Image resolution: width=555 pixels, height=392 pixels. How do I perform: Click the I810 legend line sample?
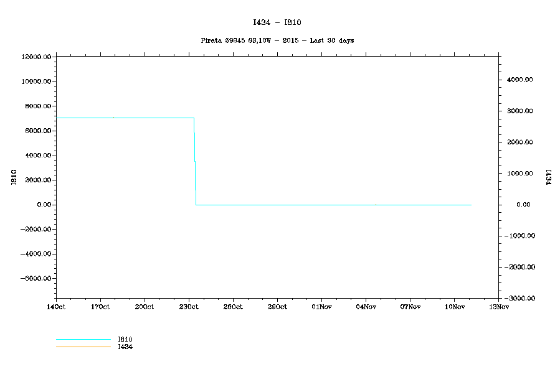click(83, 340)
